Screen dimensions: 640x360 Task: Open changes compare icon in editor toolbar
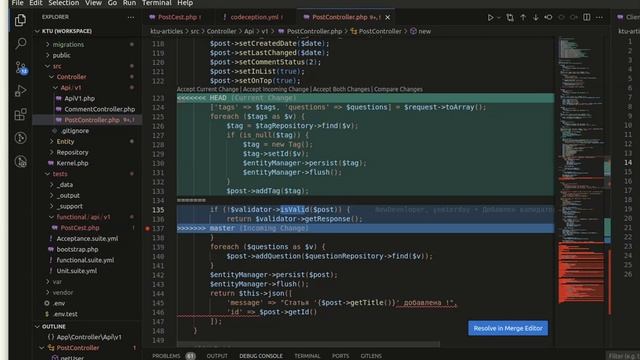tap(510, 18)
